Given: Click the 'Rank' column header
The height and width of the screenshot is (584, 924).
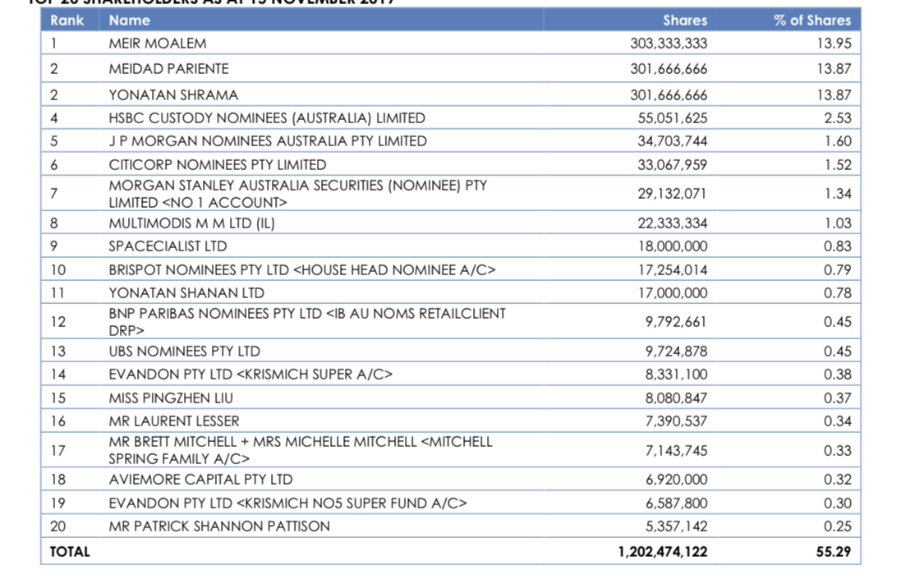Looking at the screenshot, I should [67, 20].
